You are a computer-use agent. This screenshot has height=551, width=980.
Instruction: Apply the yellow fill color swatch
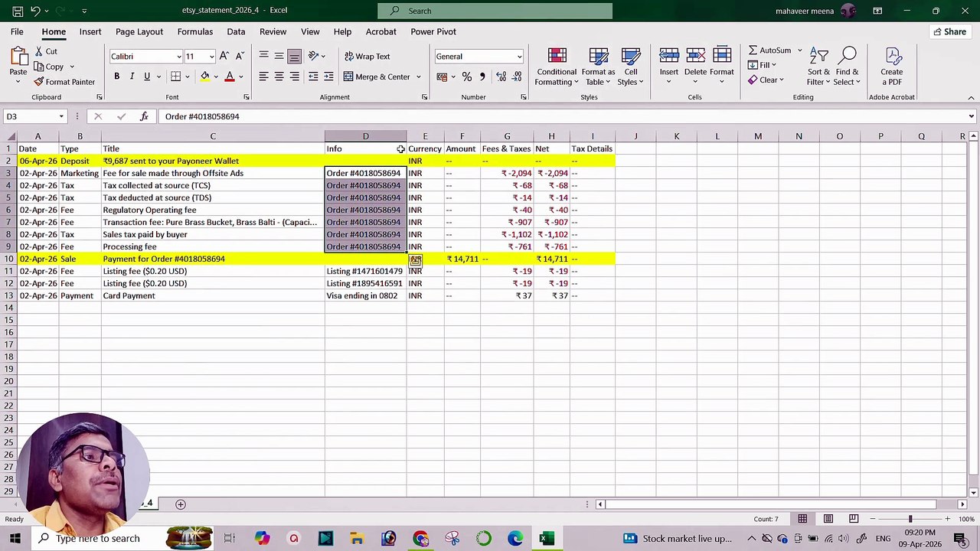click(x=205, y=77)
